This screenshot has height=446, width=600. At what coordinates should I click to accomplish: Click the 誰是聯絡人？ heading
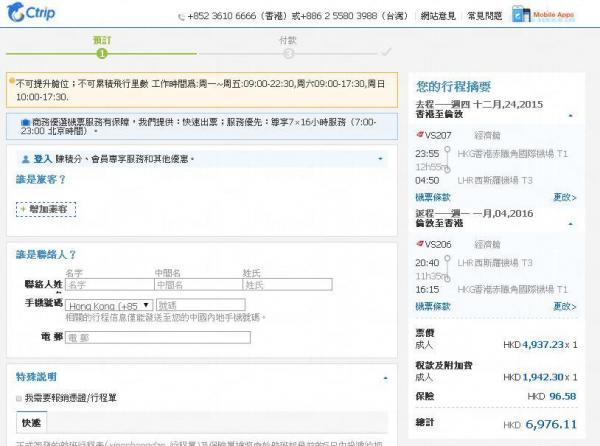[x=46, y=254]
